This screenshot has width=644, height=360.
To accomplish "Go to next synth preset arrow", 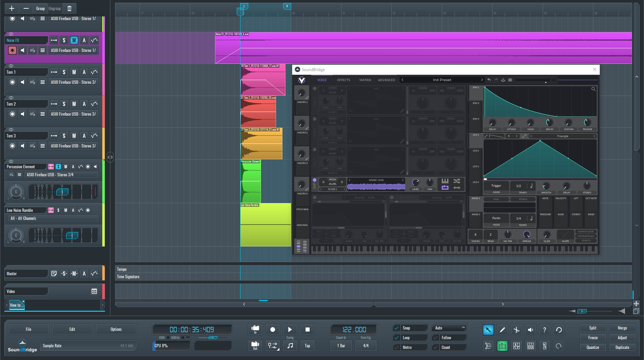I will (x=482, y=80).
